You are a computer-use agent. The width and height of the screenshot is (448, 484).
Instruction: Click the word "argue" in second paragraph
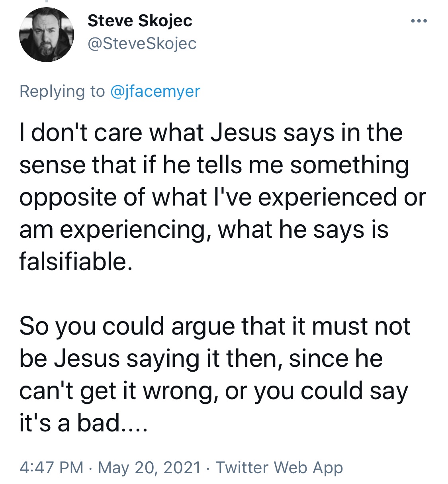203,327
